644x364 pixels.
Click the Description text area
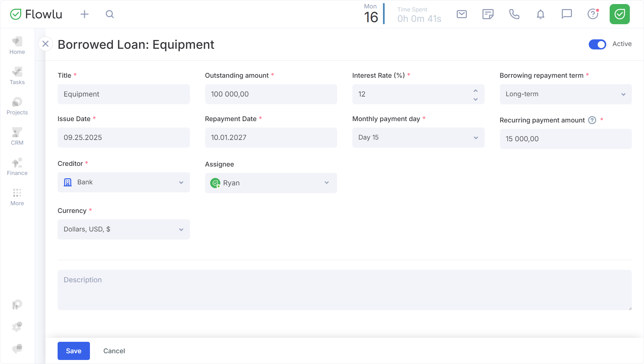click(344, 290)
